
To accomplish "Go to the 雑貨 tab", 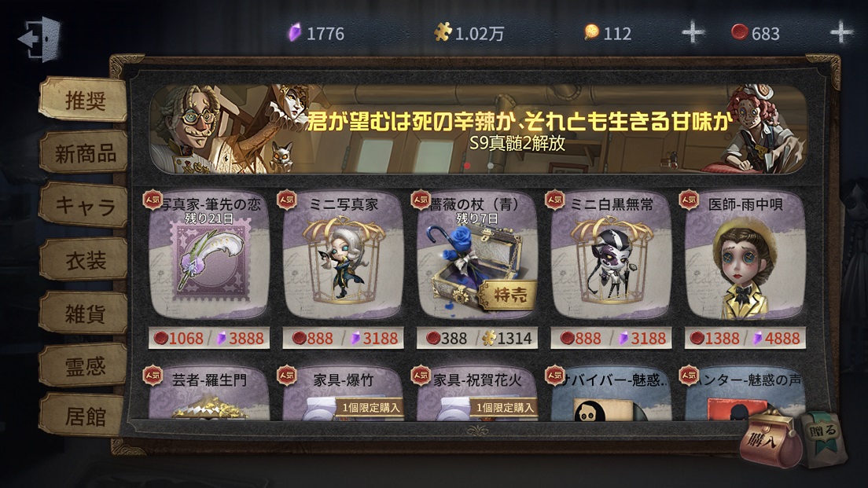I will pyautogui.click(x=84, y=313).
